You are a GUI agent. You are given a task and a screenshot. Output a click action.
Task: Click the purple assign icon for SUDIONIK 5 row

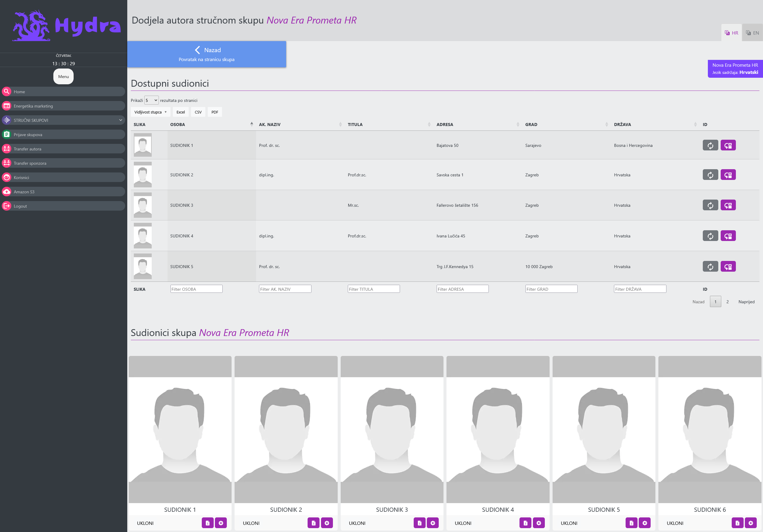[x=728, y=267]
